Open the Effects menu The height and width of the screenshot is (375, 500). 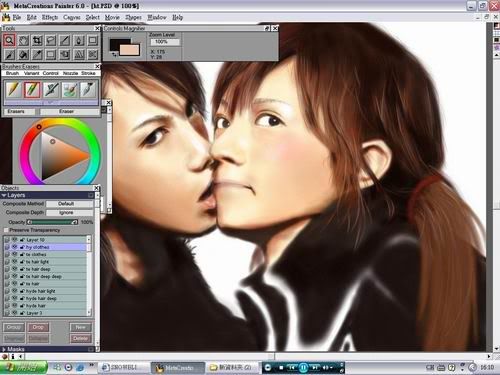point(50,17)
